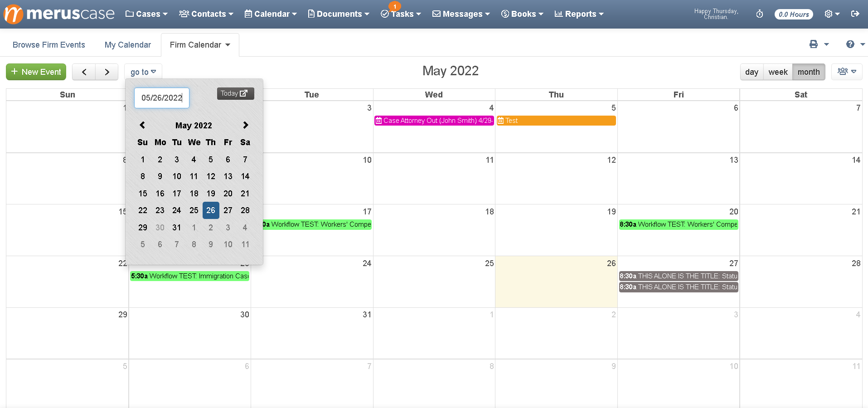The image size is (868, 408).
Task: Open the Books menu
Action: 522,14
